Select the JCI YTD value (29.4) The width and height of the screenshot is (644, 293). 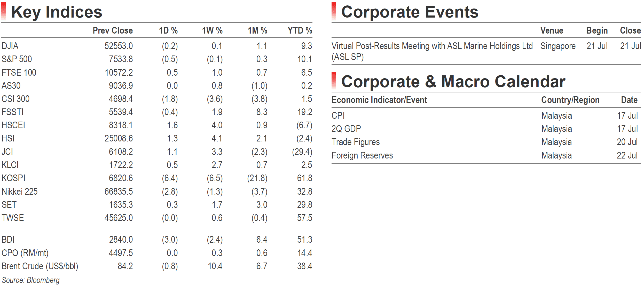click(302, 152)
